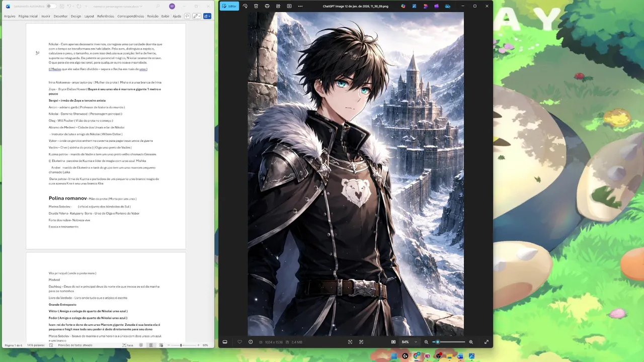Image resolution: width=644 pixels, height=362 pixels.
Task: Click 'Previsões de texto: ativado' in status bar
Action: [x=75, y=345]
